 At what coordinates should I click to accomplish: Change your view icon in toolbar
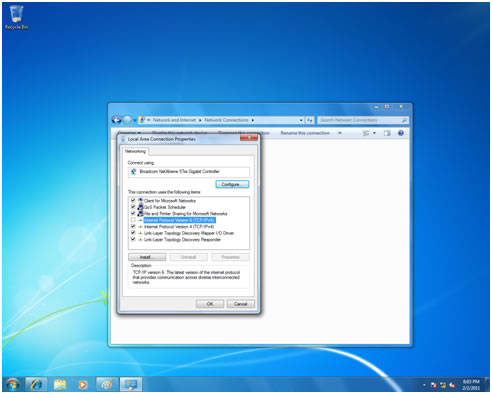click(366, 133)
